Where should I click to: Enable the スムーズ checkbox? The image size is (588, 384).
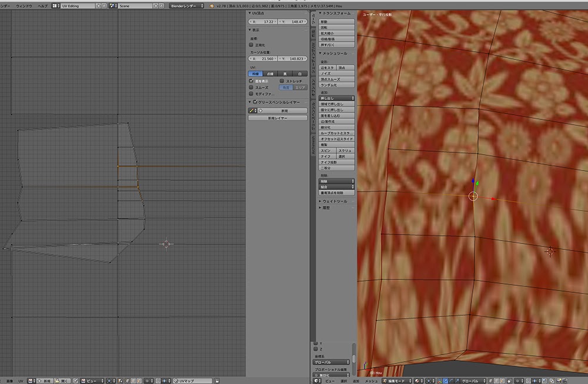point(252,87)
